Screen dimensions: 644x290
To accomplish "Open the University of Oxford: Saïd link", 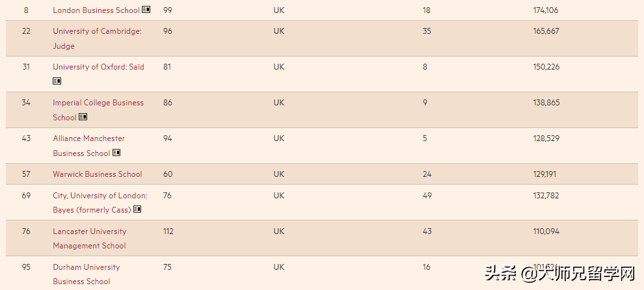I will point(98,67).
